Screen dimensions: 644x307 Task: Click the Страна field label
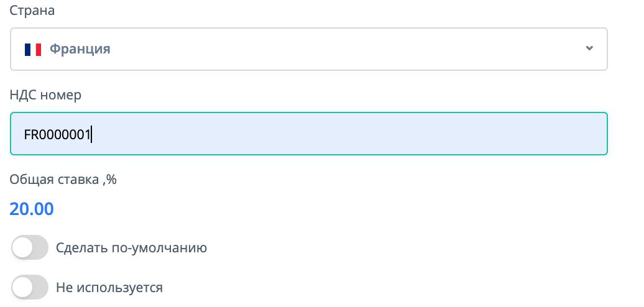click(32, 12)
